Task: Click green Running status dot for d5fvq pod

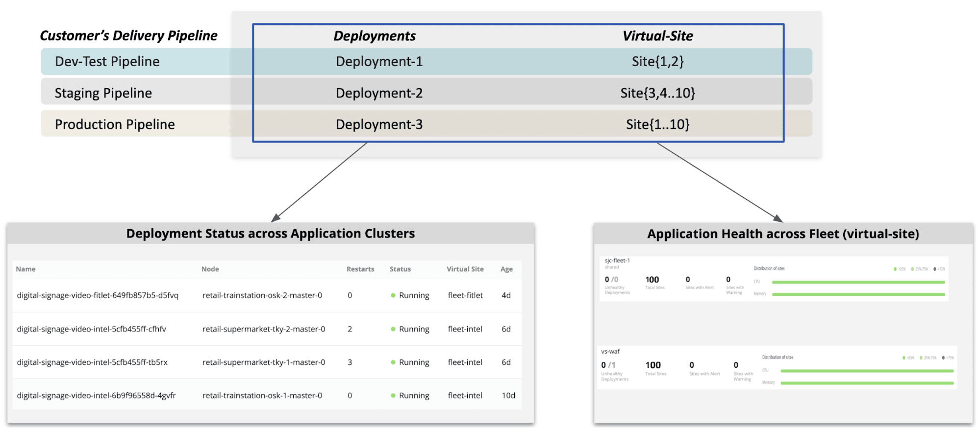Action: [393, 295]
